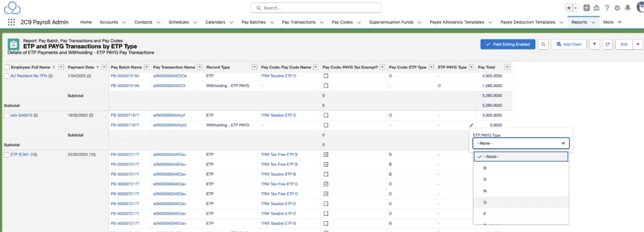Open Pay Code: Pay Code Name column menu

click(x=316, y=67)
